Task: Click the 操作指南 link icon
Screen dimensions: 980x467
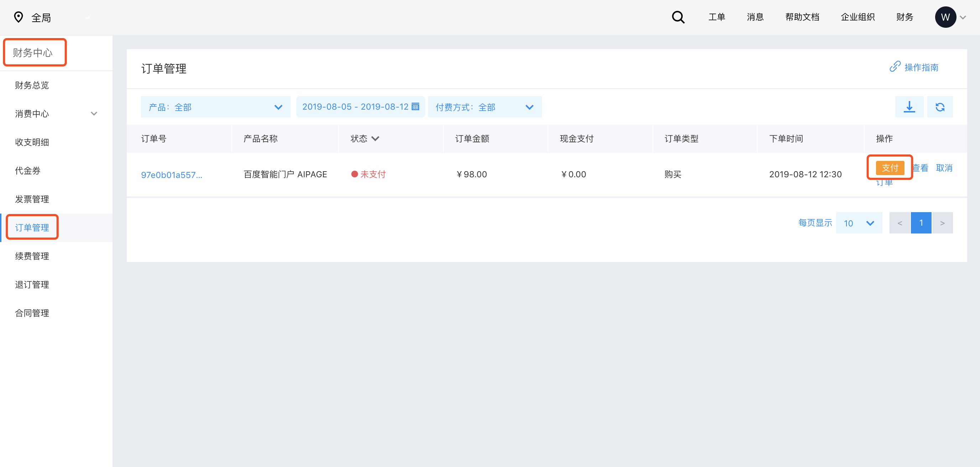Action: coord(895,67)
